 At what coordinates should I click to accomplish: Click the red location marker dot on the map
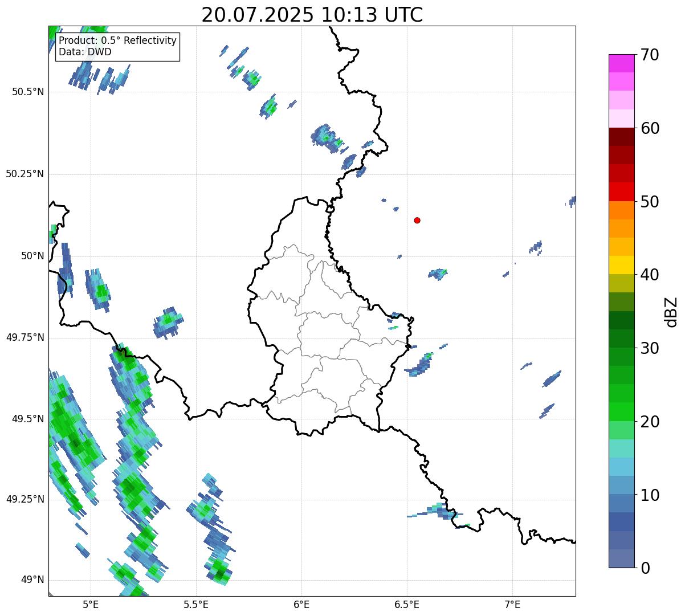pos(417,220)
